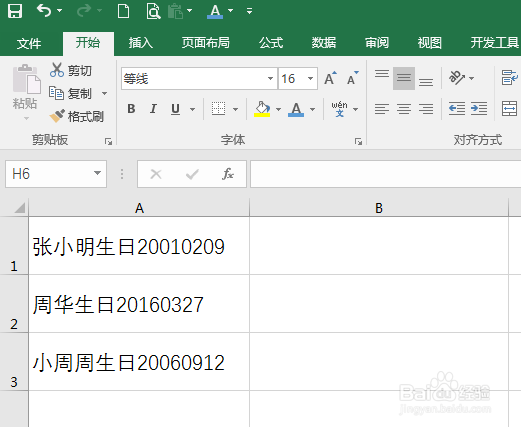The height and width of the screenshot is (427, 521).
Task: Select column A header
Action: [x=139, y=208]
